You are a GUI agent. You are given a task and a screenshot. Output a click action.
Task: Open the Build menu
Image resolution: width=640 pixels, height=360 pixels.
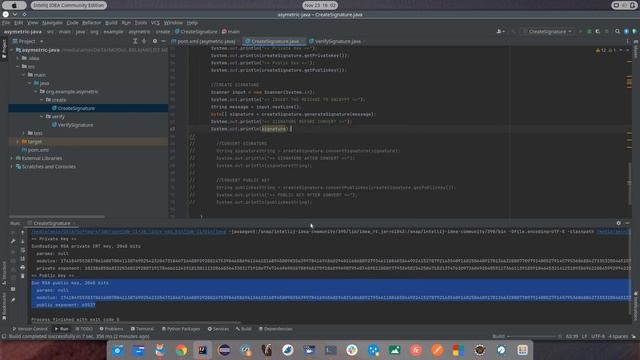(x=111, y=23)
